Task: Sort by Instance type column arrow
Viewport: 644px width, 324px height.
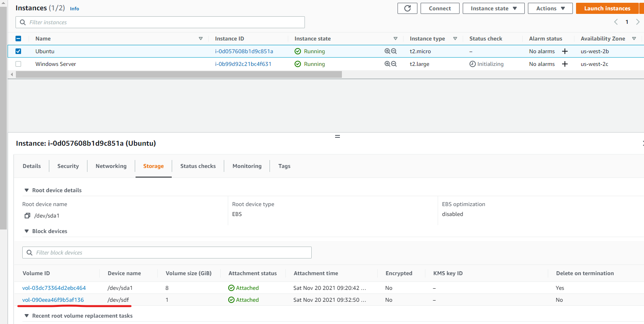Action: point(455,39)
